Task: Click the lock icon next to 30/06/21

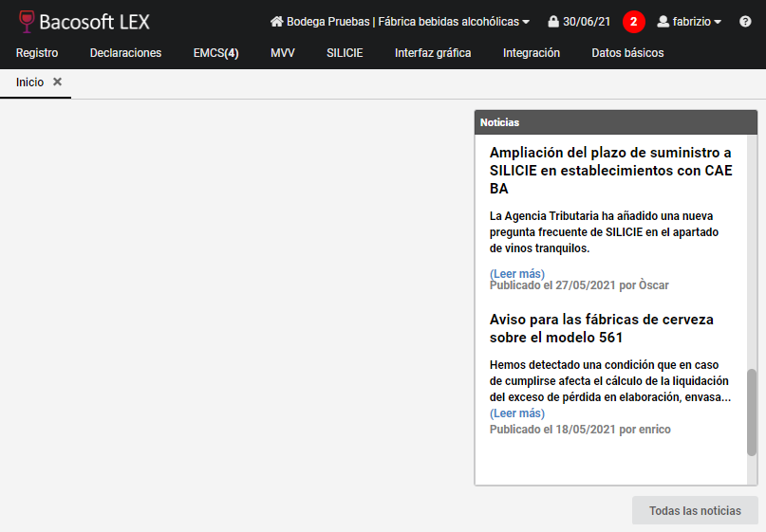Action: coord(553,22)
